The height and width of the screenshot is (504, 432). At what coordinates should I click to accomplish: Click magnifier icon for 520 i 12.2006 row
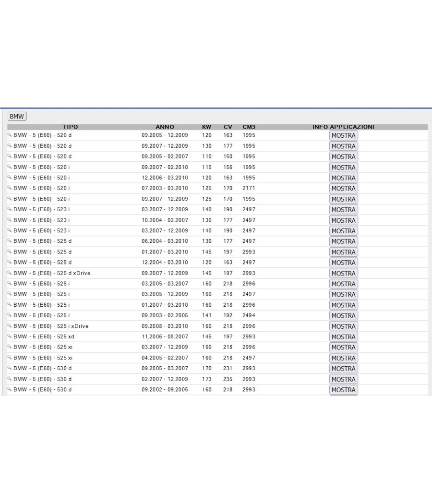(x=10, y=177)
